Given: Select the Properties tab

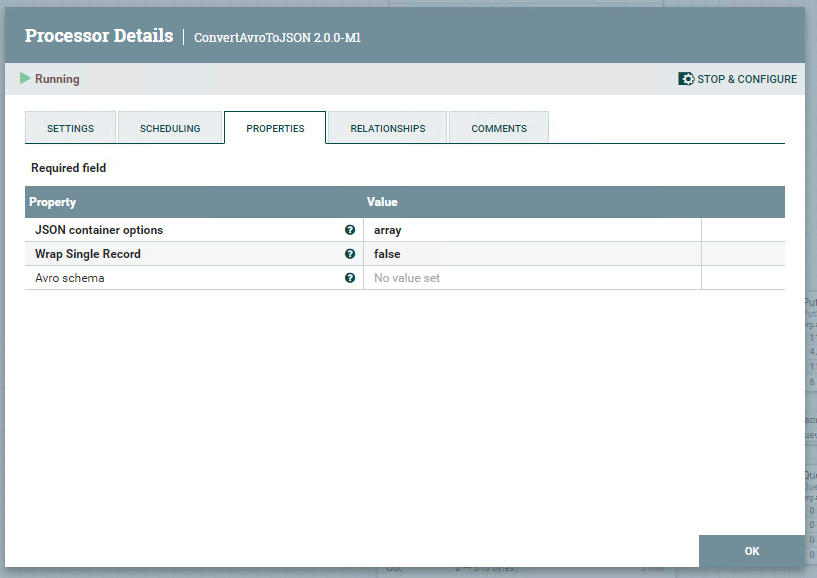Looking at the screenshot, I should click(275, 127).
